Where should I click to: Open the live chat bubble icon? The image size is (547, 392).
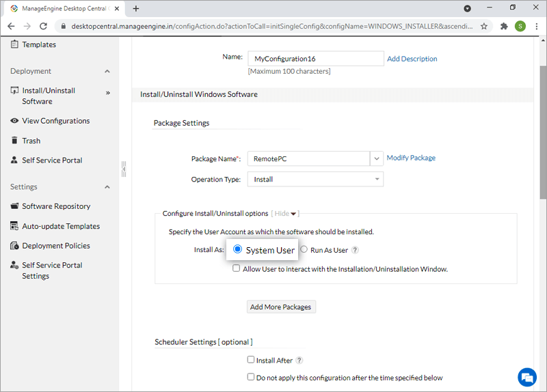[x=526, y=376]
